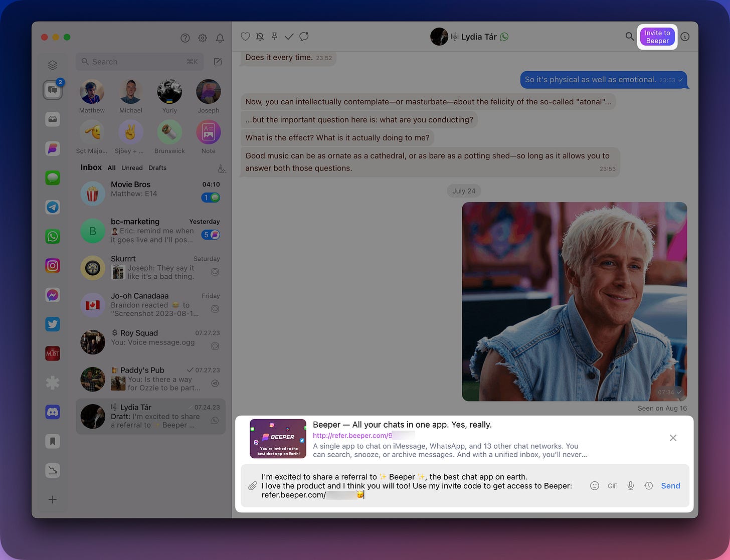Open the Jo-oh Canadaaa chat
Screen dimensions: 730x560
pyautogui.click(x=151, y=304)
